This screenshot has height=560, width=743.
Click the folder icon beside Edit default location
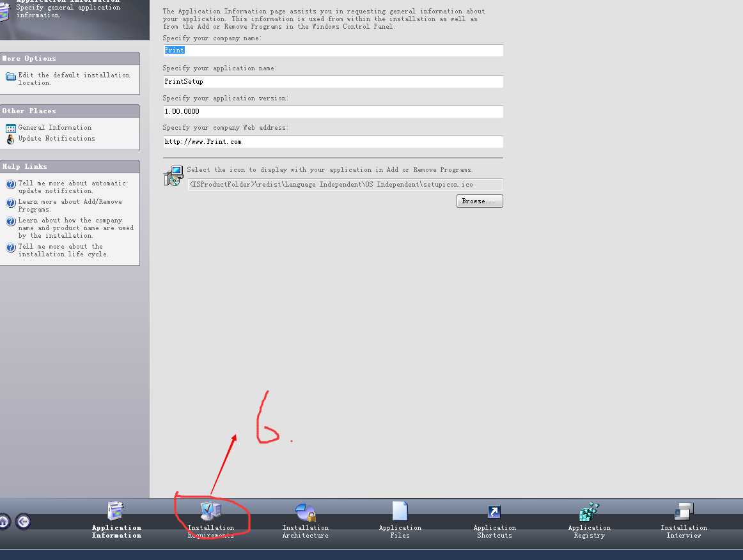(10, 76)
